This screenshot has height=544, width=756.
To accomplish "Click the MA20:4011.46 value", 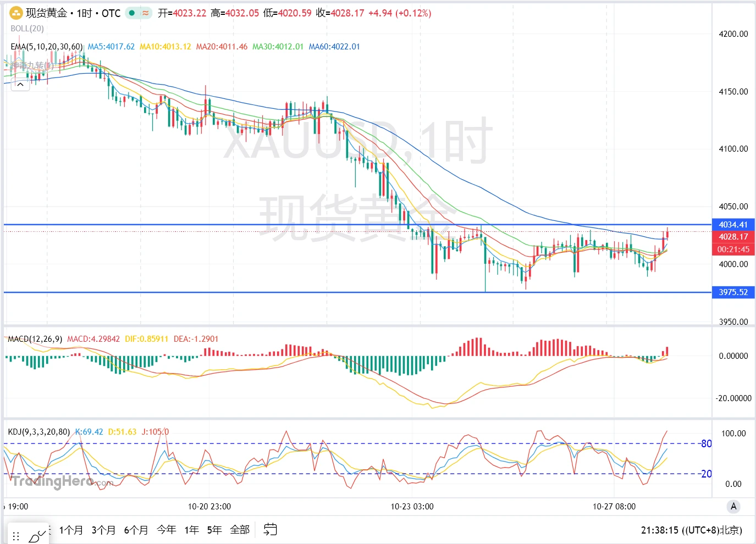I will (x=222, y=47).
